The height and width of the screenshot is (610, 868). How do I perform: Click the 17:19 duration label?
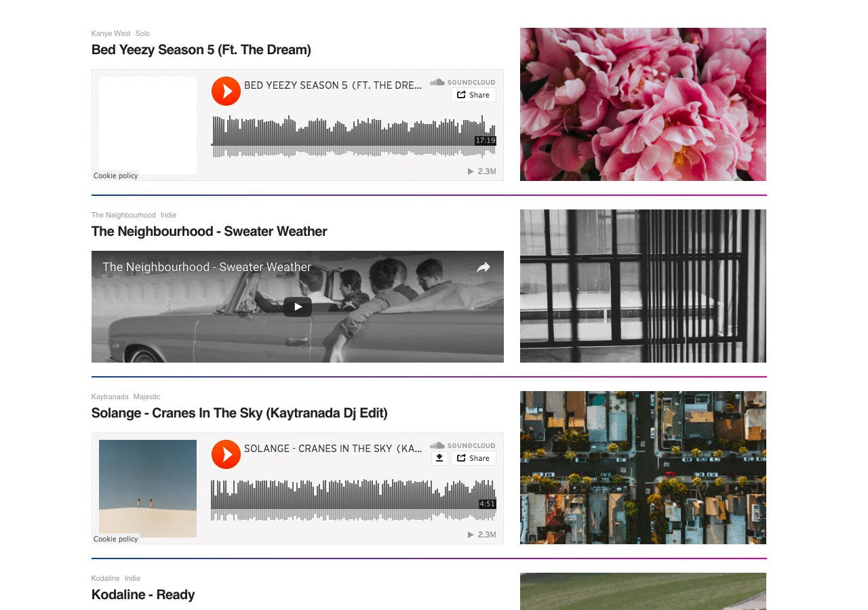485,140
